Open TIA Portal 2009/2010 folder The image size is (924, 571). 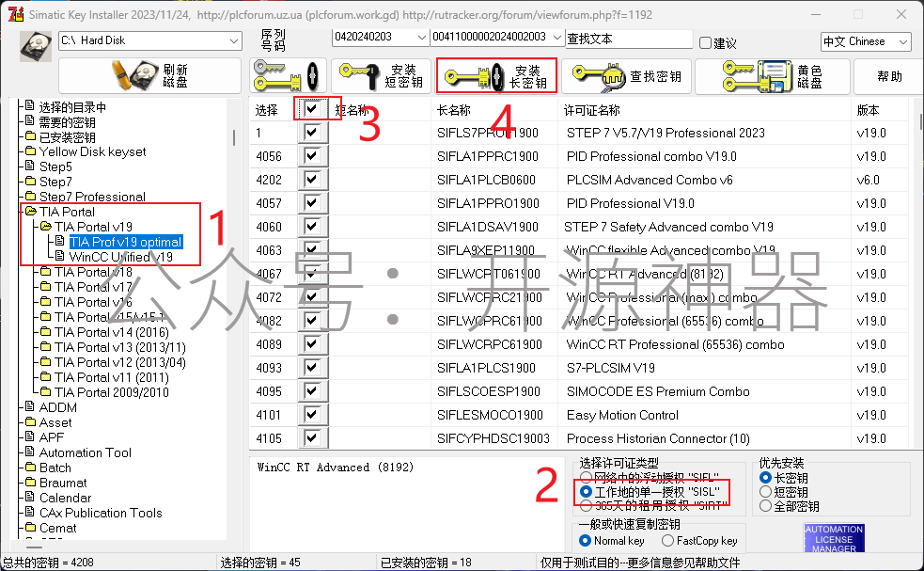[x=111, y=392]
